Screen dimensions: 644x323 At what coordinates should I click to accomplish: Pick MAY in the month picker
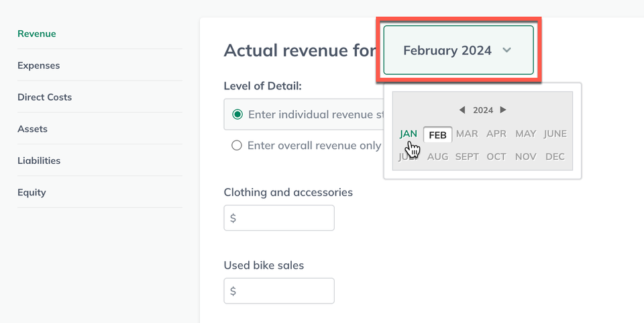pos(526,134)
